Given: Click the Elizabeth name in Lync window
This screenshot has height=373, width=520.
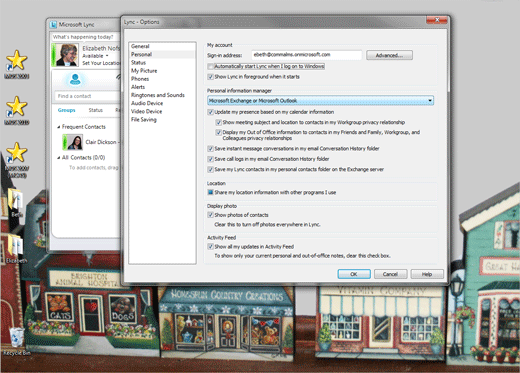Looking at the screenshot, I should pyautogui.click(x=101, y=48).
